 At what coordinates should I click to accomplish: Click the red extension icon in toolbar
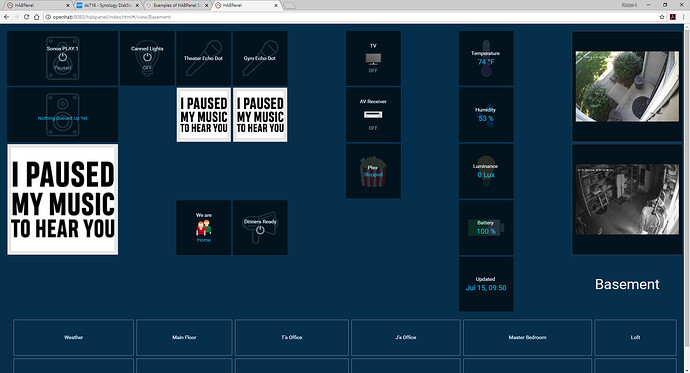[673, 17]
